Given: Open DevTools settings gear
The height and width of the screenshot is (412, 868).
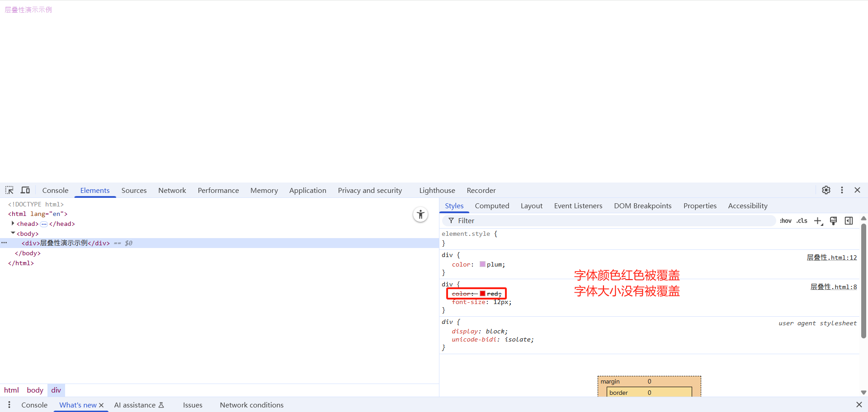Looking at the screenshot, I should 826,190.
